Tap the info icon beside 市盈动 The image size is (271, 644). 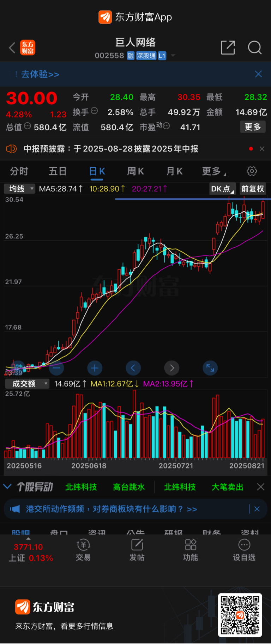point(167,126)
